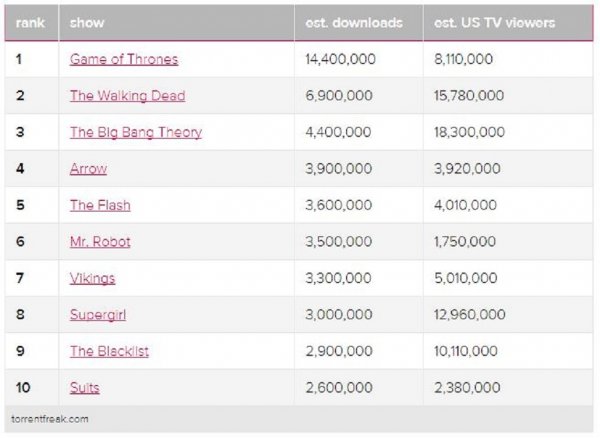
Task: Open the Game of Thrones link
Action: (x=124, y=59)
